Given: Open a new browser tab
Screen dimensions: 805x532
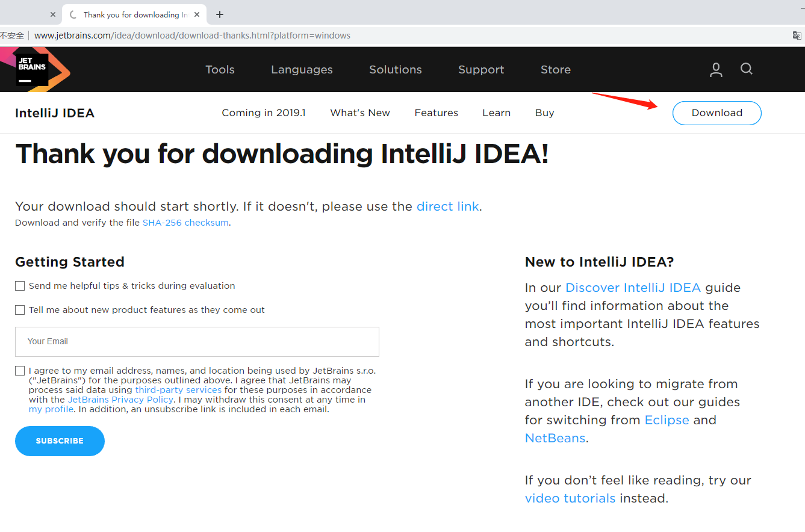Looking at the screenshot, I should pyautogui.click(x=220, y=14).
